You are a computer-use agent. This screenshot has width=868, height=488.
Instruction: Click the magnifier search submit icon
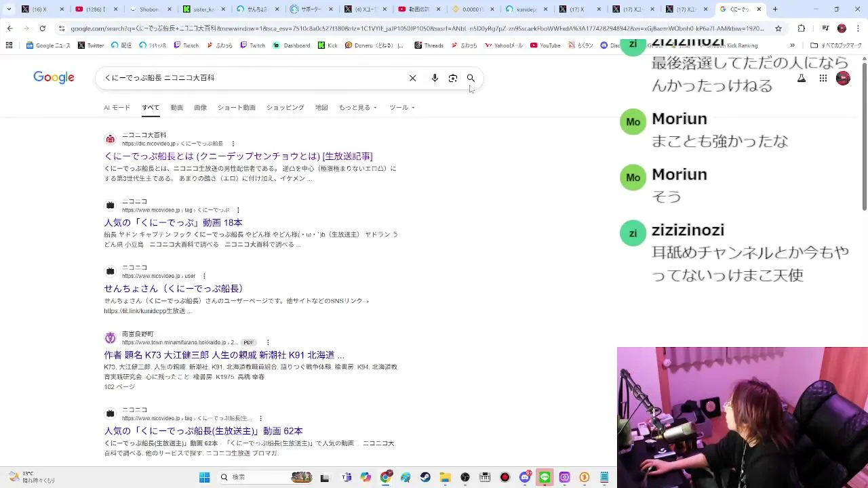[471, 78]
